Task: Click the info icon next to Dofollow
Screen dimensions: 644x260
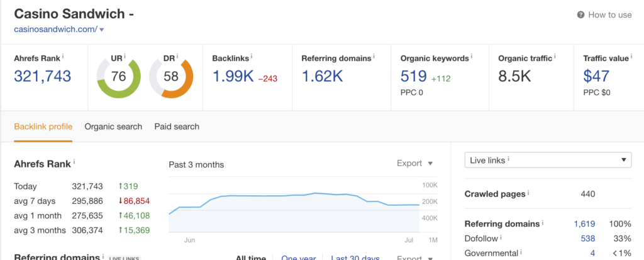Action: 501,237
